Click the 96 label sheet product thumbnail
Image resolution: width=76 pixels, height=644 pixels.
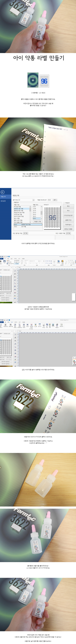44,81
